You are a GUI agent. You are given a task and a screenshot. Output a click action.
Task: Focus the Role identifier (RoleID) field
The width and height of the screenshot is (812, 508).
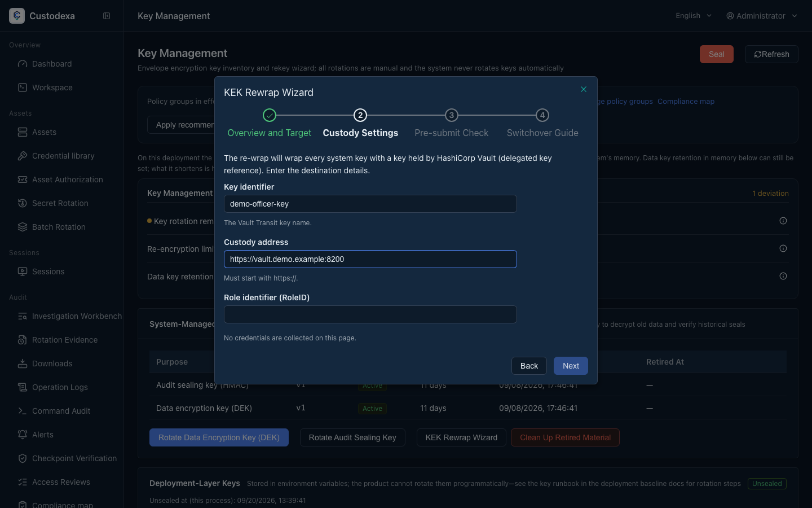click(370, 314)
